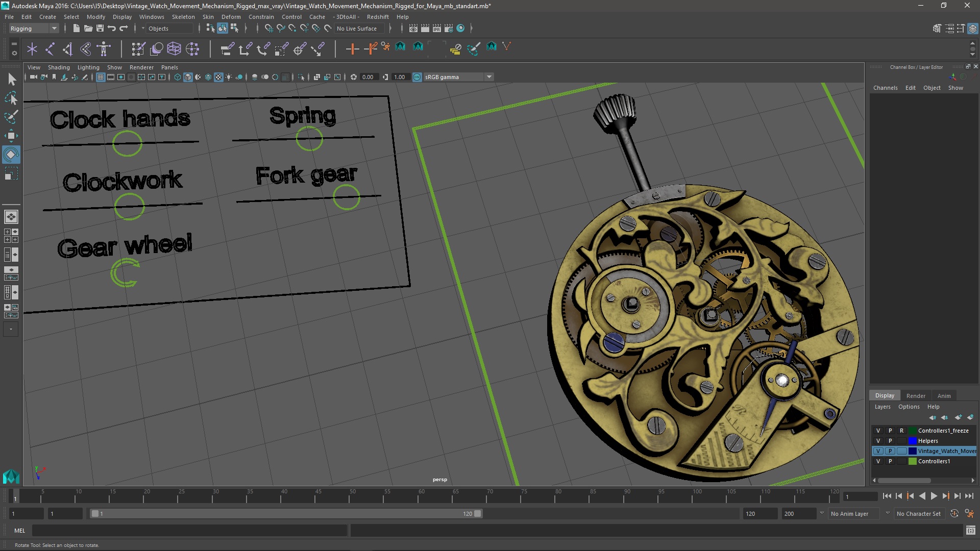Select the Create Lattice icon
The height and width of the screenshot is (551, 980).
pos(174,49)
